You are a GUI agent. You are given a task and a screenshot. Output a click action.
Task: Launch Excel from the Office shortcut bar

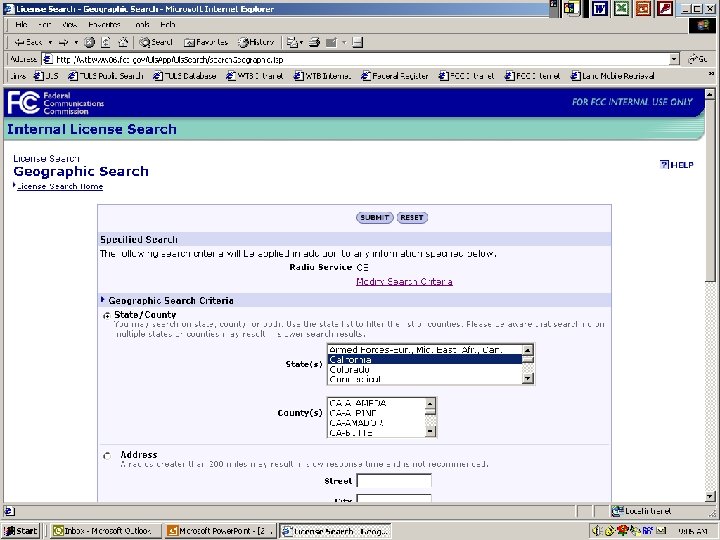621,9
